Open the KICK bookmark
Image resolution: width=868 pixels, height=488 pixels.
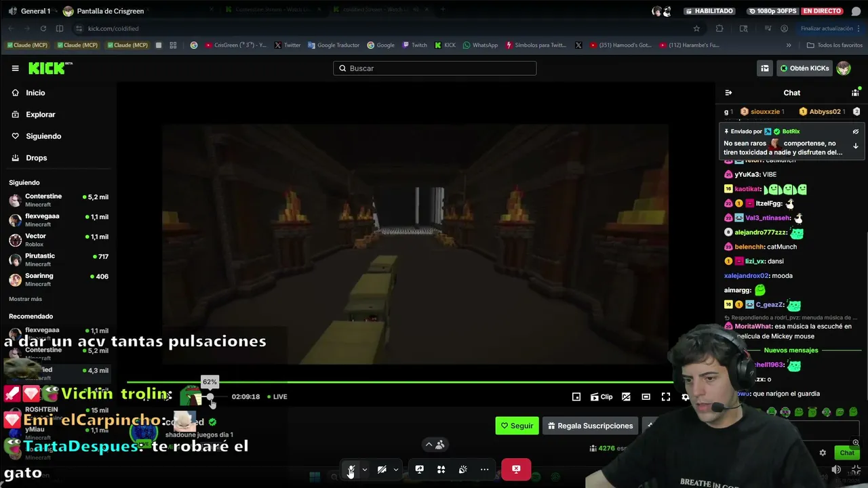[x=445, y=45]
